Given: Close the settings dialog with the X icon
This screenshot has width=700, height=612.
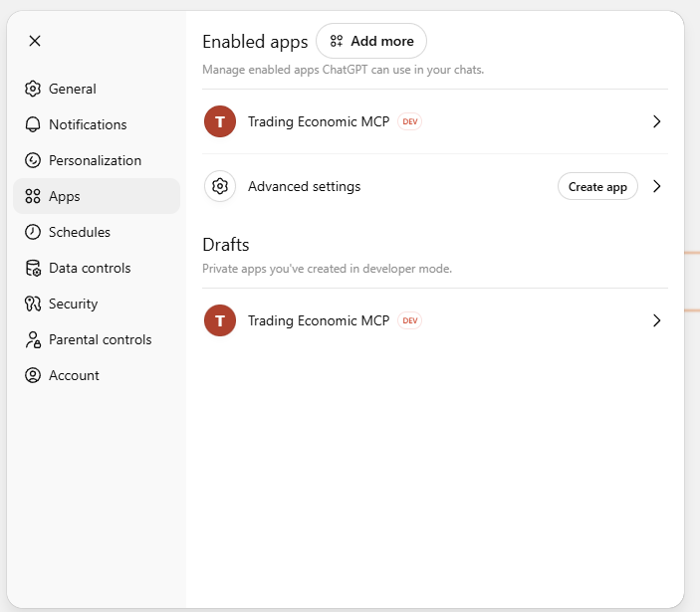Looking at the screenshot, I should click(x=35, y=41).
